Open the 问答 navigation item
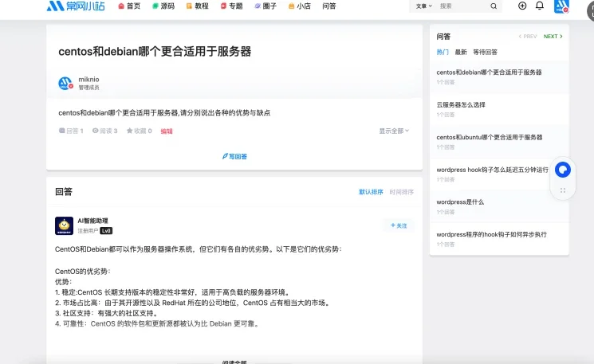 (x=329, y=6)
